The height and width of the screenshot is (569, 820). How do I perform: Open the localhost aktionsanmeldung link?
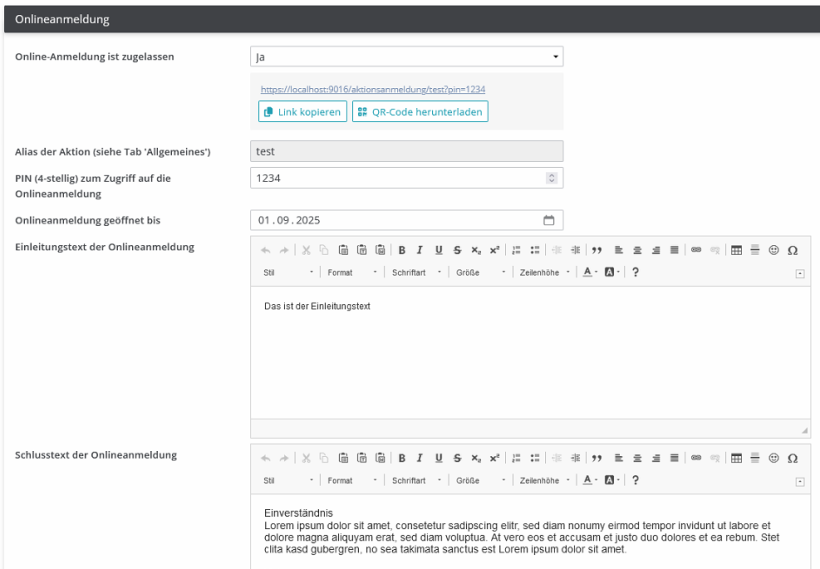tap(373, 89)
